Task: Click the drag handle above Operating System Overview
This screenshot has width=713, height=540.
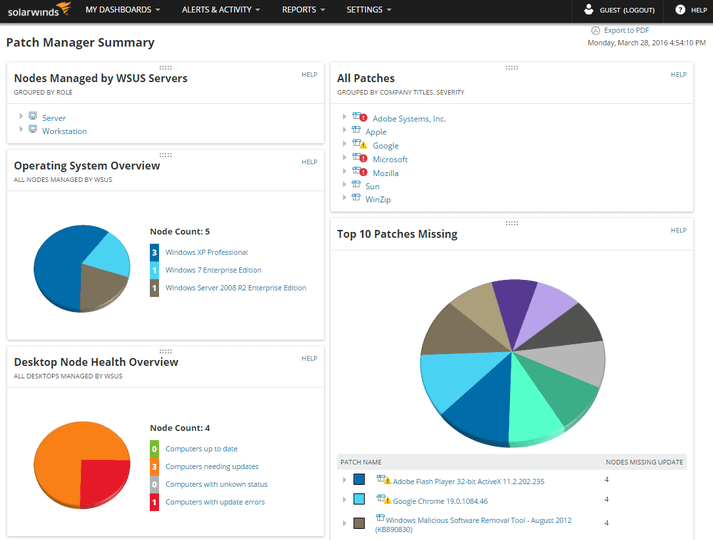Action: (165, 155)
